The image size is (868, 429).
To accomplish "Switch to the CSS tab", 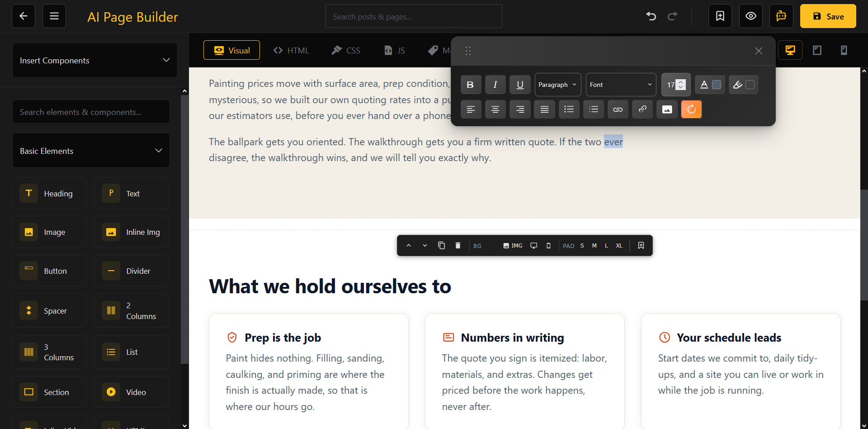I will 346,50.
